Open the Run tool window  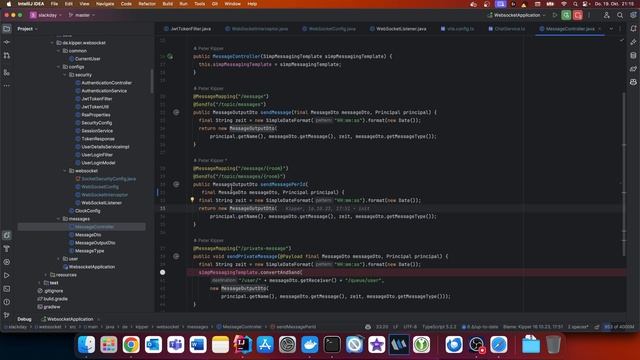(7, 276)
